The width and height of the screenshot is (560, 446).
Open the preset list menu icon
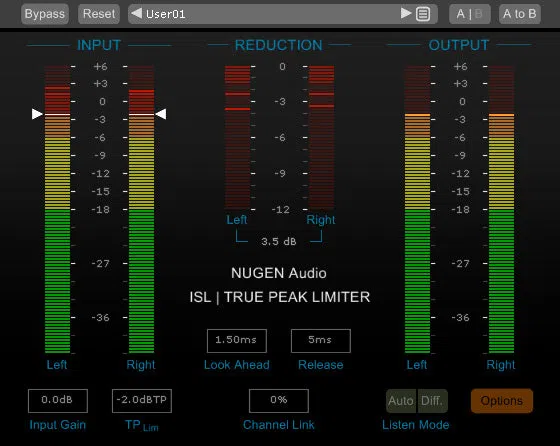pos(423,14)
